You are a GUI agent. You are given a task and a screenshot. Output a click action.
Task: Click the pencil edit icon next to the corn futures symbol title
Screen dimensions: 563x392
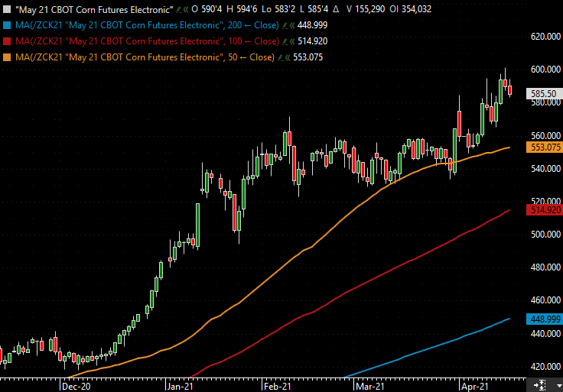click(179, 9)
